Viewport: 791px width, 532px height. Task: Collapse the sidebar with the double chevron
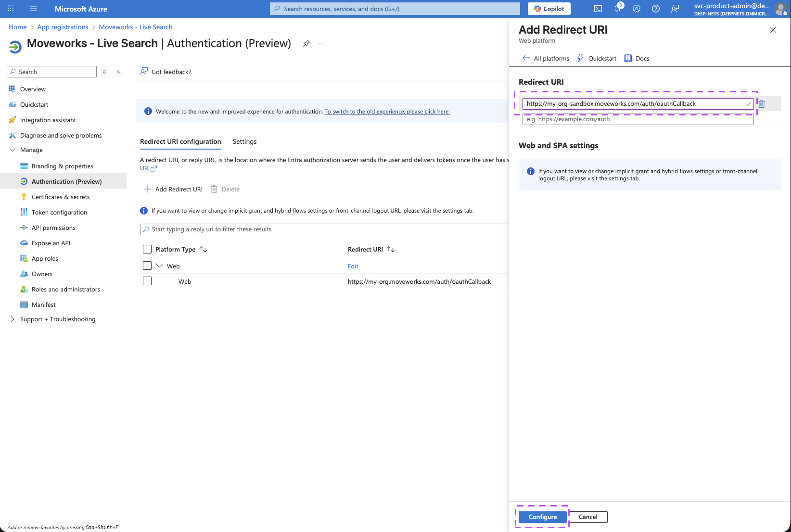(x=118, y=72)
